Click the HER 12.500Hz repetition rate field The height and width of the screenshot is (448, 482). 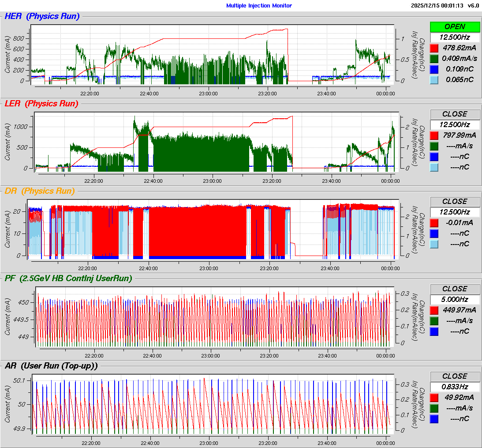[x=455, y=38]
